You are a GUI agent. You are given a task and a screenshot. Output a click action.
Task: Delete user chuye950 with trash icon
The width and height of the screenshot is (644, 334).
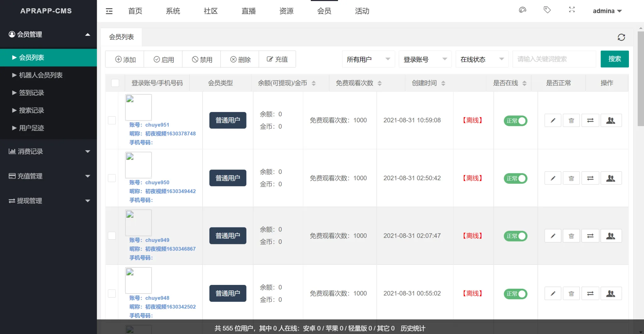[571, 178]
